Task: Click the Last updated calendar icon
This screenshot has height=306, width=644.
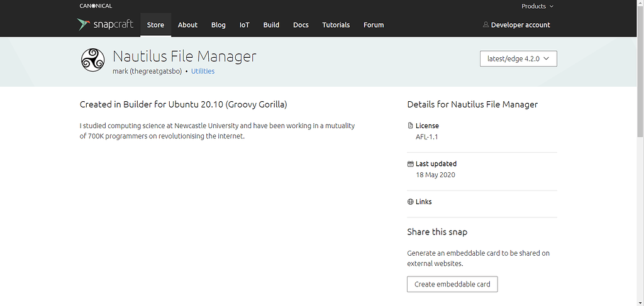Action: point(411,164)
